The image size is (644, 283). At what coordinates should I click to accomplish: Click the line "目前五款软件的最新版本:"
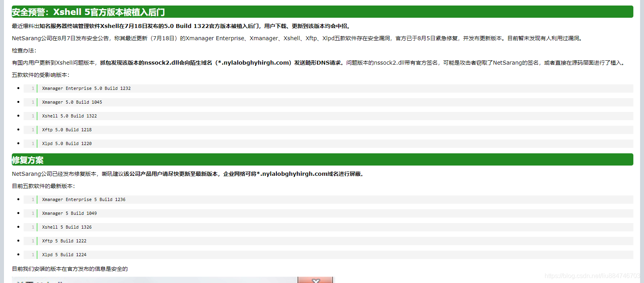pos(43,186)
